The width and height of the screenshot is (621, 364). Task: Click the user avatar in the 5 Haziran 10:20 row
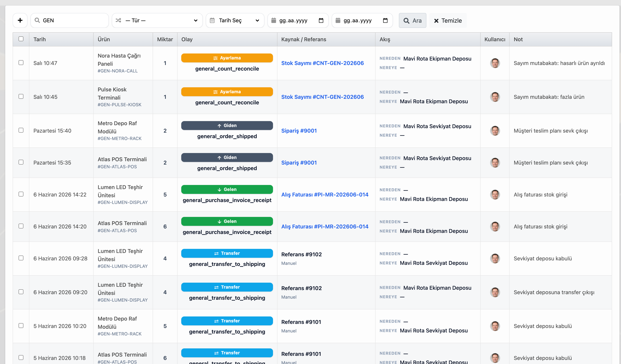click(x=495, y=326)
